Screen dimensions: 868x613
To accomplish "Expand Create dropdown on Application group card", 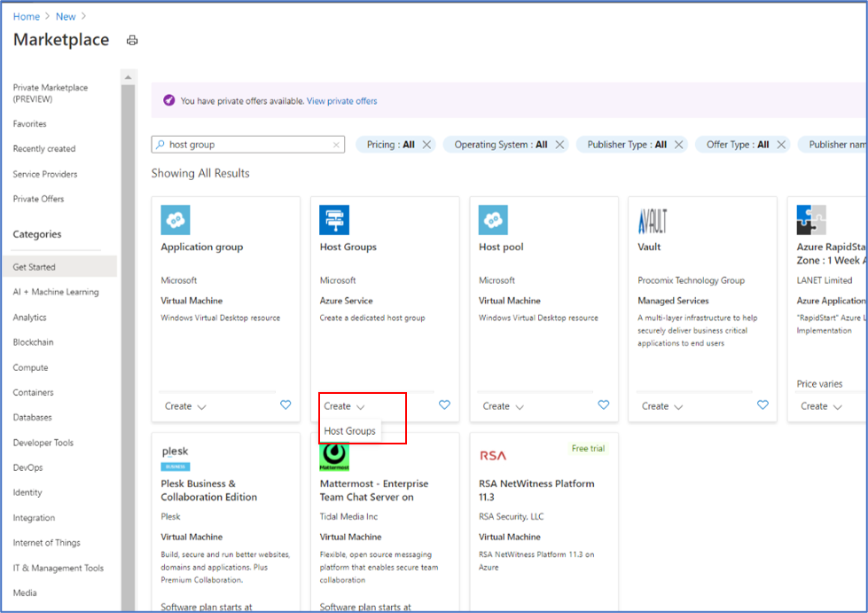I will click(185, 406).
